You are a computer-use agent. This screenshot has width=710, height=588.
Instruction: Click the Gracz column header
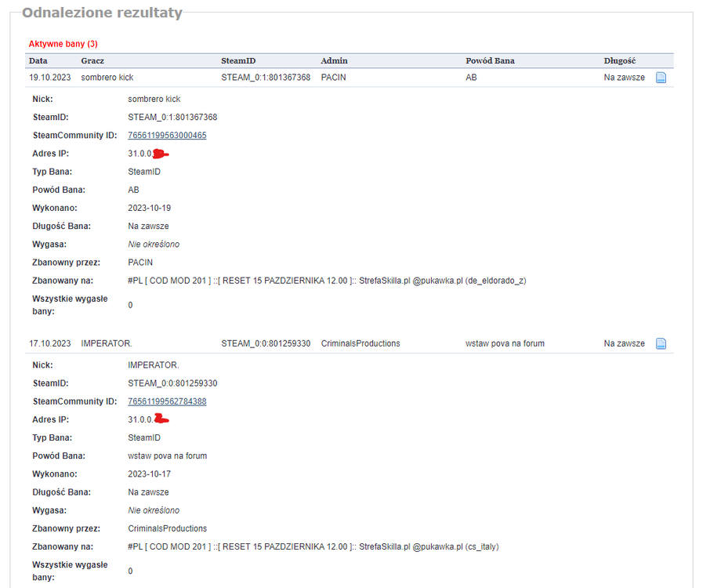pos(92,60)
